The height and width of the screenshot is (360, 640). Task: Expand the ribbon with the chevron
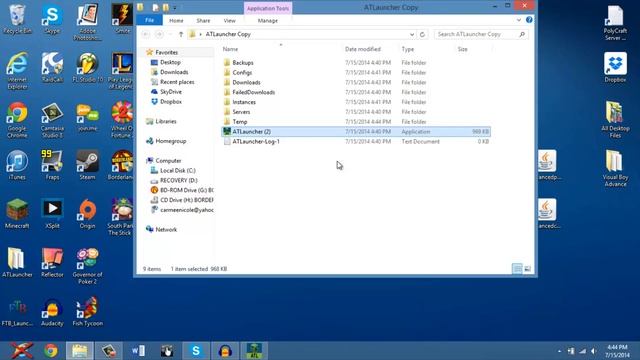(x=519, y=20)
